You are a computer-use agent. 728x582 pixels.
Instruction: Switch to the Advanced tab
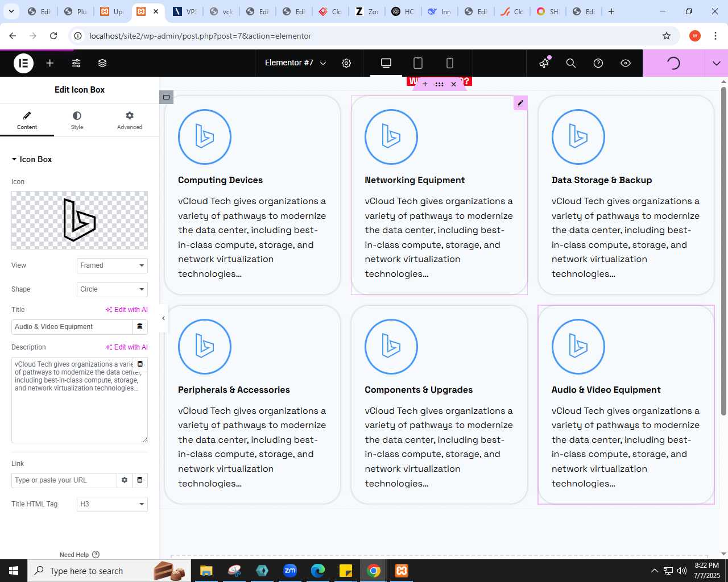130,120
